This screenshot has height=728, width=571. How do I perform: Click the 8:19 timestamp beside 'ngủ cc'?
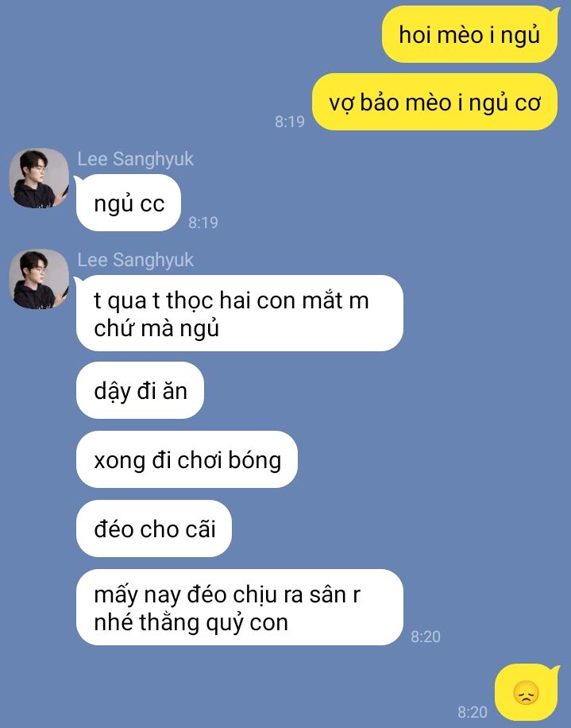(203, 223)
